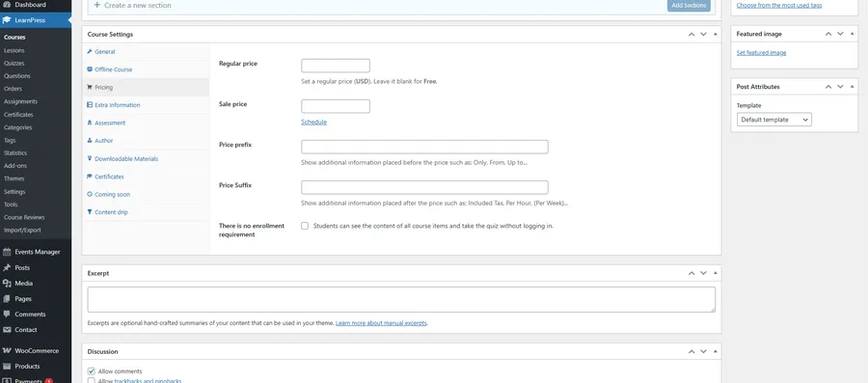Viewport: 868px width, 383px height.
Task: Click the Author person icon
Action: (x=90, y=141)
